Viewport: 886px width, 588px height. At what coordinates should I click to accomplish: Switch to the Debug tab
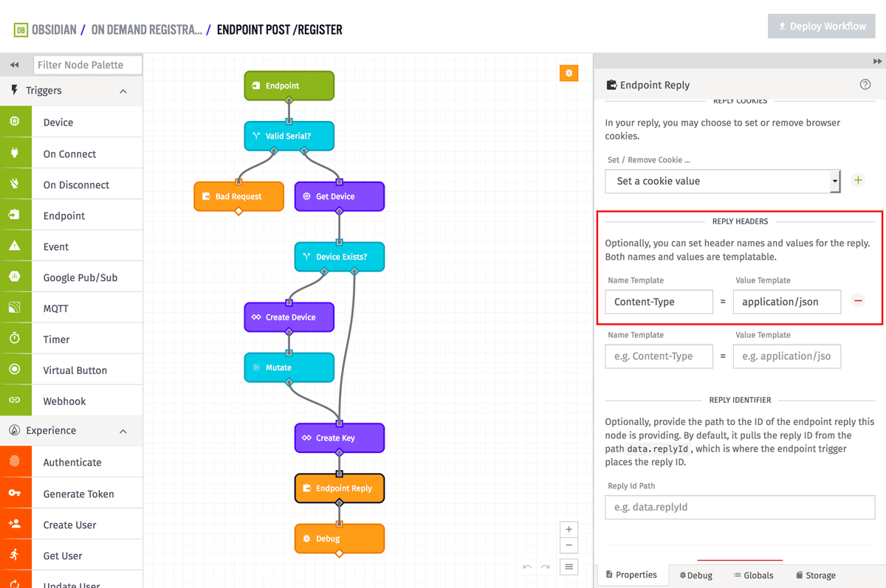pos(696,575)
